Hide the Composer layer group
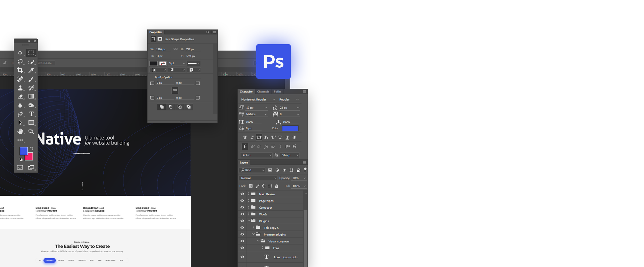 pyautogui.click(x=242, y=207)
